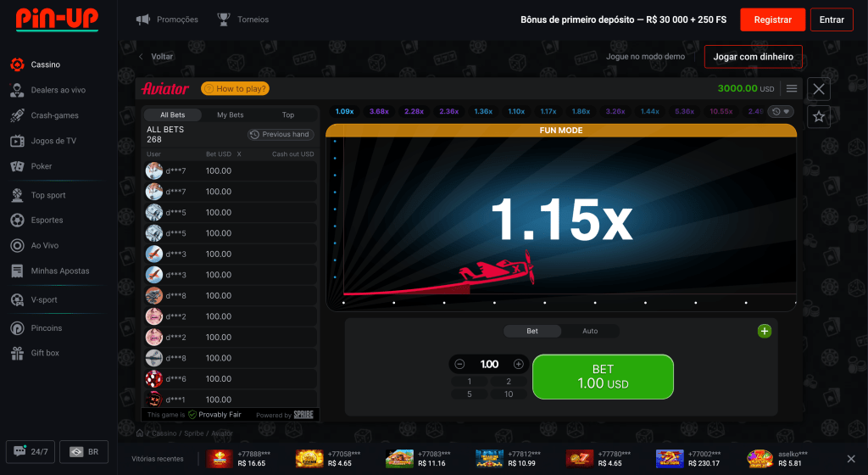
Task: Open Pincoins in the sidebar
Action: tap(47, 327)
